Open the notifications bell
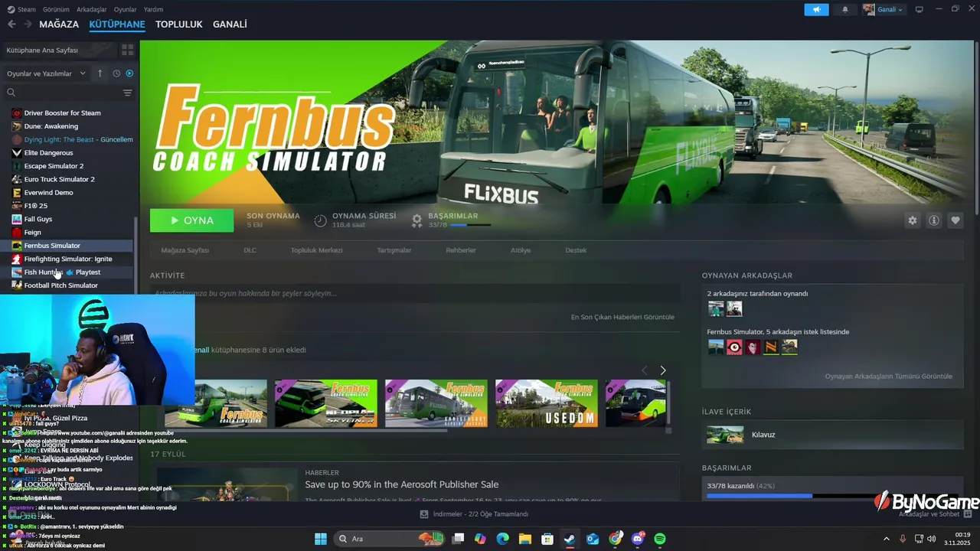 tap(845, 9)
